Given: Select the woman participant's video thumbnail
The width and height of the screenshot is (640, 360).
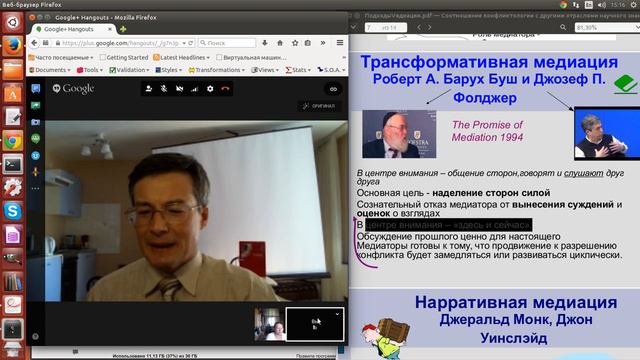Looking at the screenshot, I should point(269,324).
